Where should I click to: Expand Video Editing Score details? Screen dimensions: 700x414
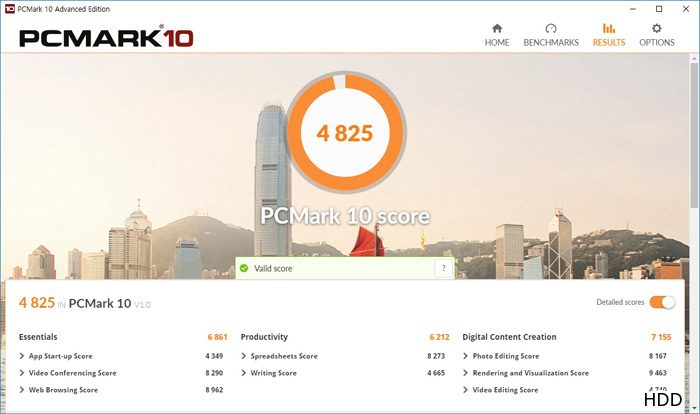[x=466, y=390]
